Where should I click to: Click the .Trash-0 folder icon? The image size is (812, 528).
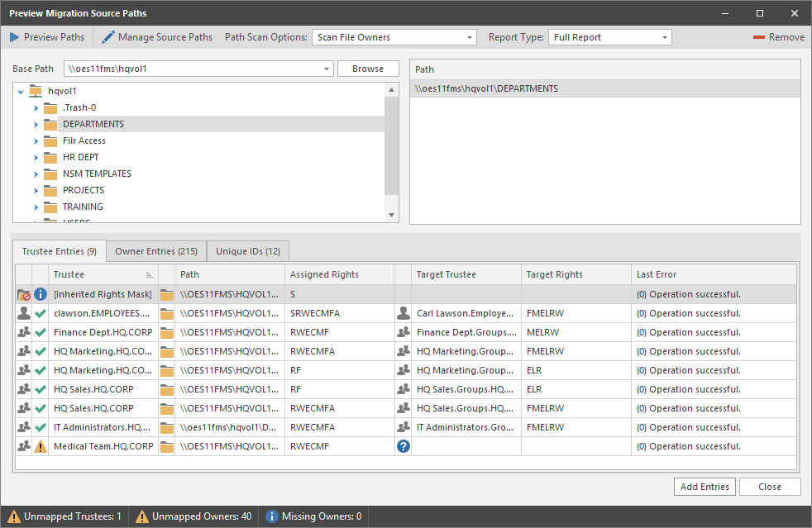50,107
